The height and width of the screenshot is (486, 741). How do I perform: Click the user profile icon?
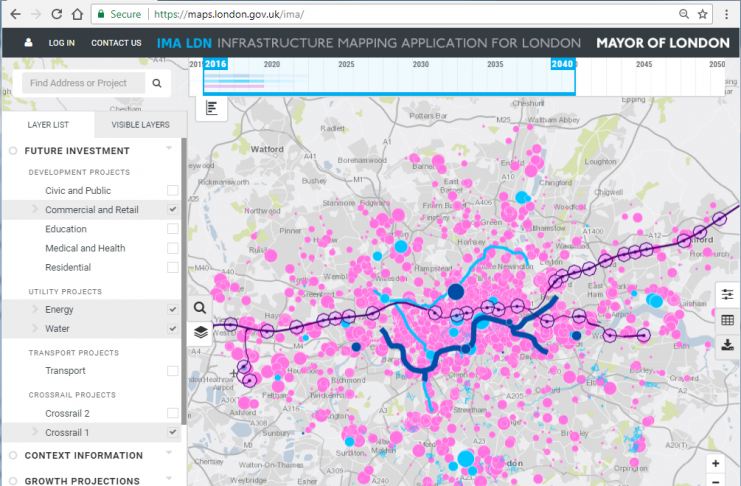28,43
